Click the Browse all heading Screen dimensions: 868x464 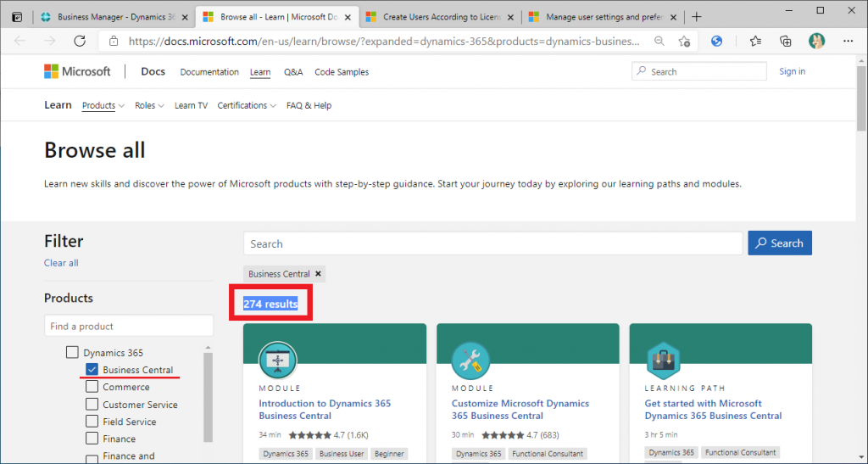pyautogui.click(x=95, y=150)
